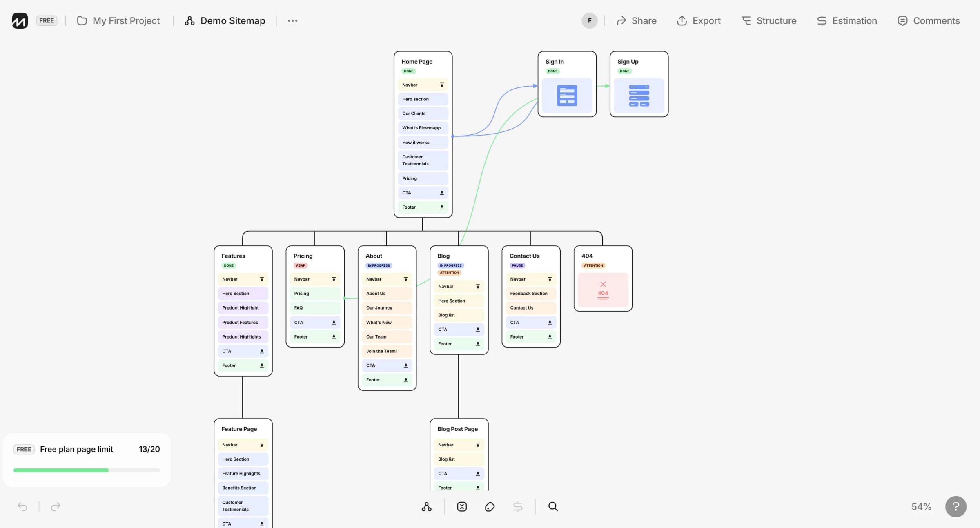Click the Home Page Footer pin icon
980x528 pixels.
click(x=441, y=207)
